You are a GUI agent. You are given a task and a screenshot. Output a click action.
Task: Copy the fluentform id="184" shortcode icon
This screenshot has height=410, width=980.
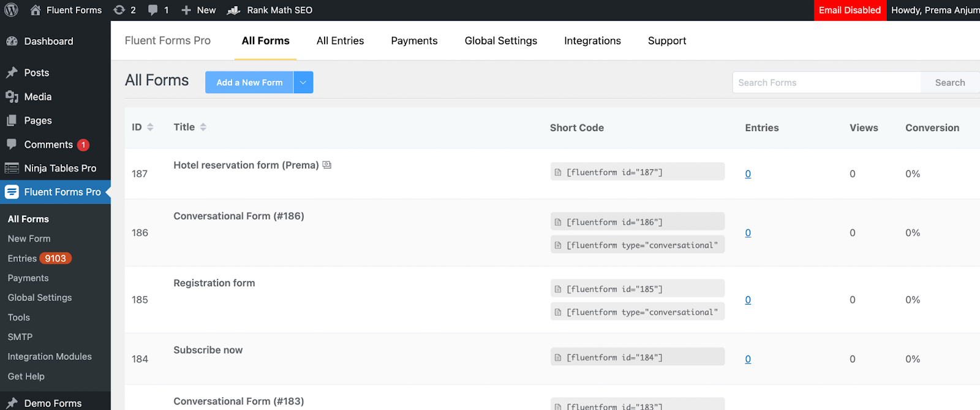pyautogui.click(x=558, y=358)
